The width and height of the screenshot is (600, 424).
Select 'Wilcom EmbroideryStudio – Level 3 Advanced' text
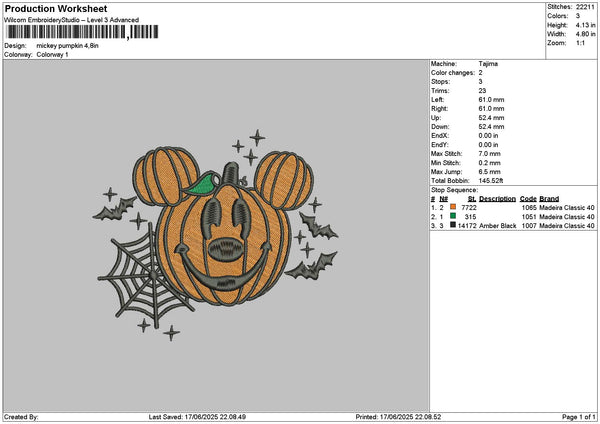(72, 20)
